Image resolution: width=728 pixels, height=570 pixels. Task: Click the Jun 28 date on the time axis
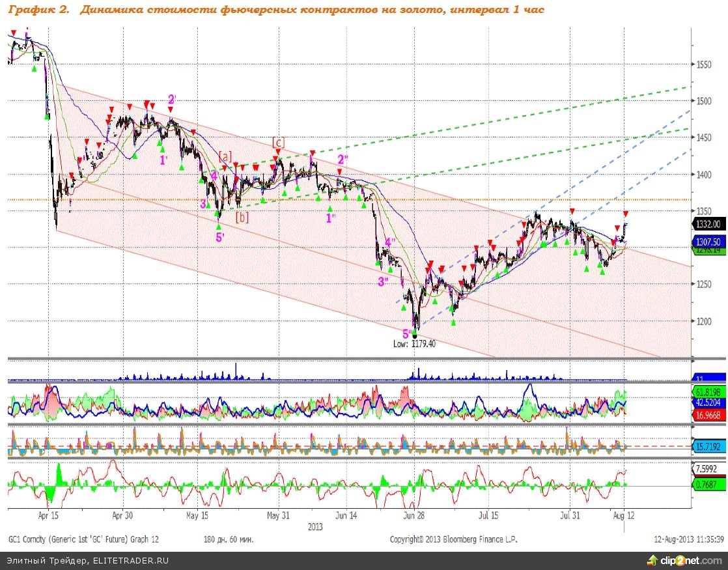tap(414, 515)
